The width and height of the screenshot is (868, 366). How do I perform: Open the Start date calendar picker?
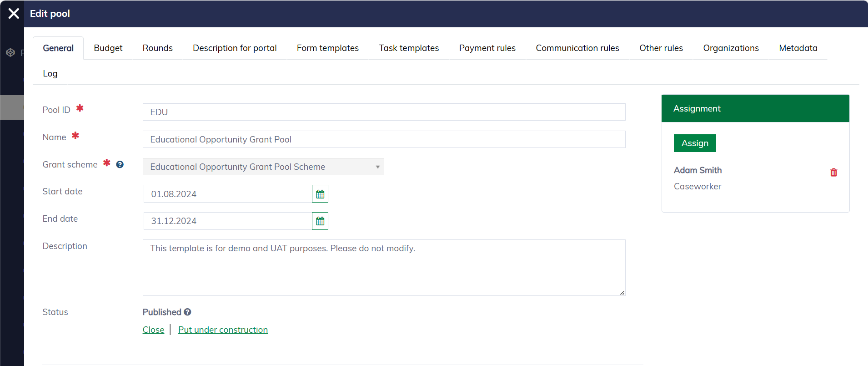point(320,194)
